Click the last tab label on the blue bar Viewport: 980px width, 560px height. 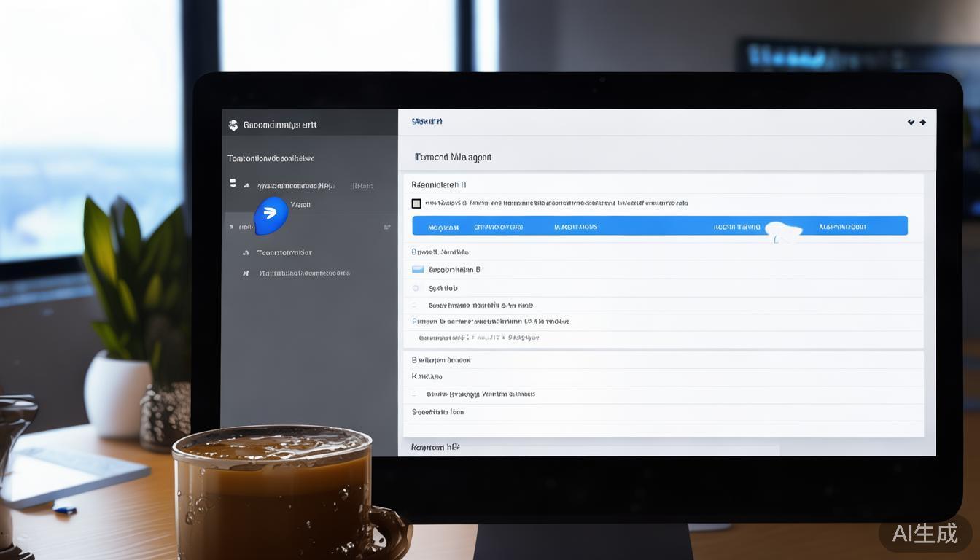(842, 227)
